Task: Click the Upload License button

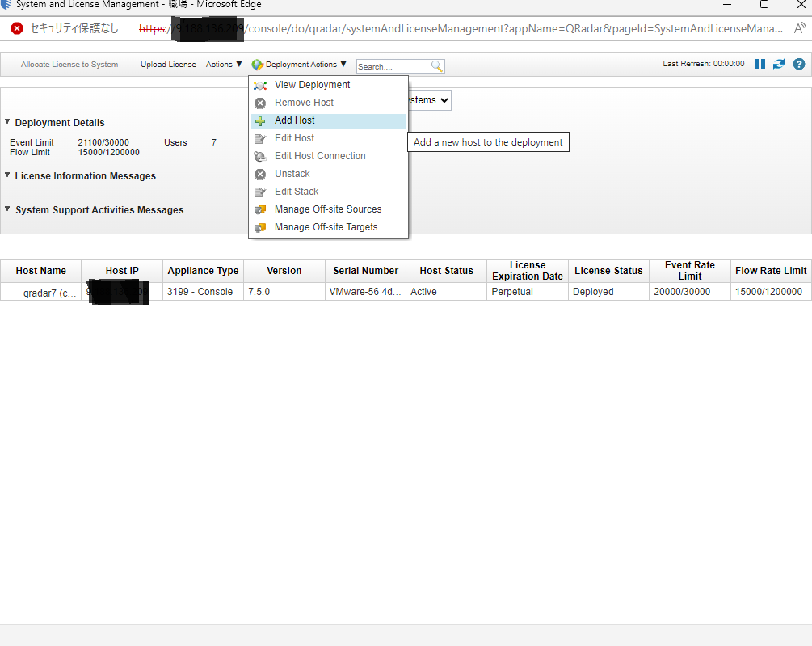Action: coord(168,64)
